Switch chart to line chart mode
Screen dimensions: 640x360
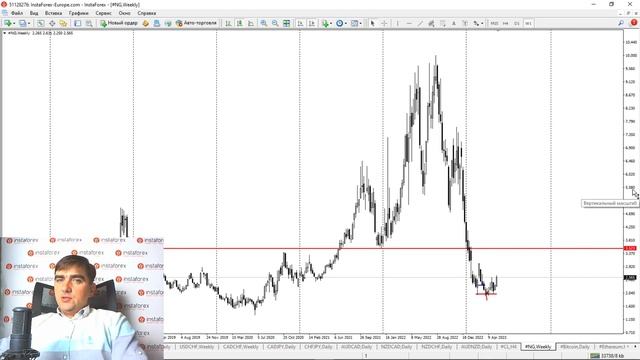(x=251, y=23)
